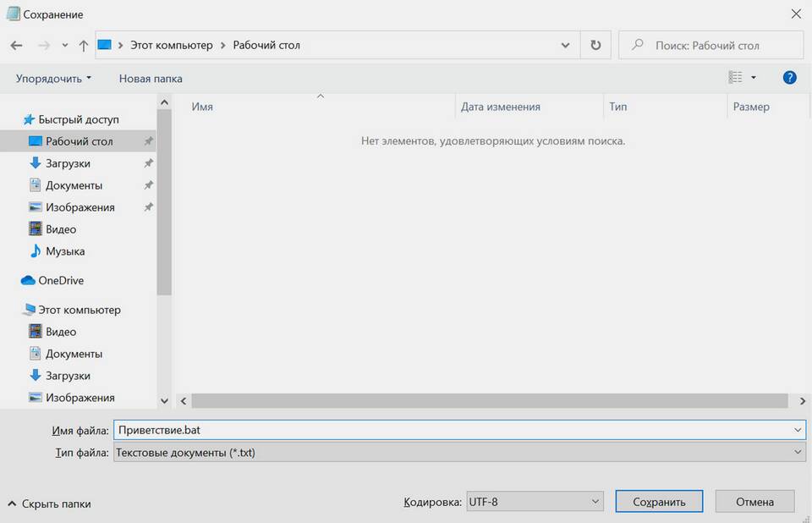Click pin icon next to pinned 'Изображения'
This screenshot has height=523, width=812.
click(x=148, y=206)
